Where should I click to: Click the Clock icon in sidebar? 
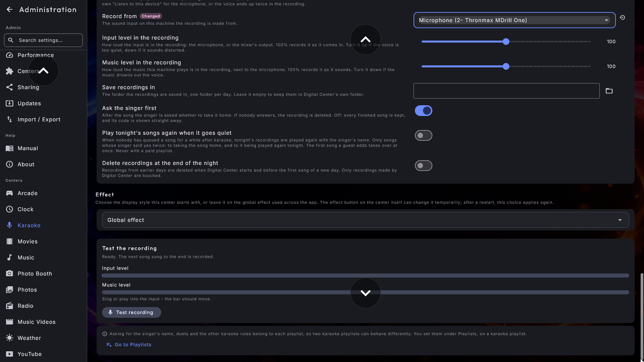(9, 209)
